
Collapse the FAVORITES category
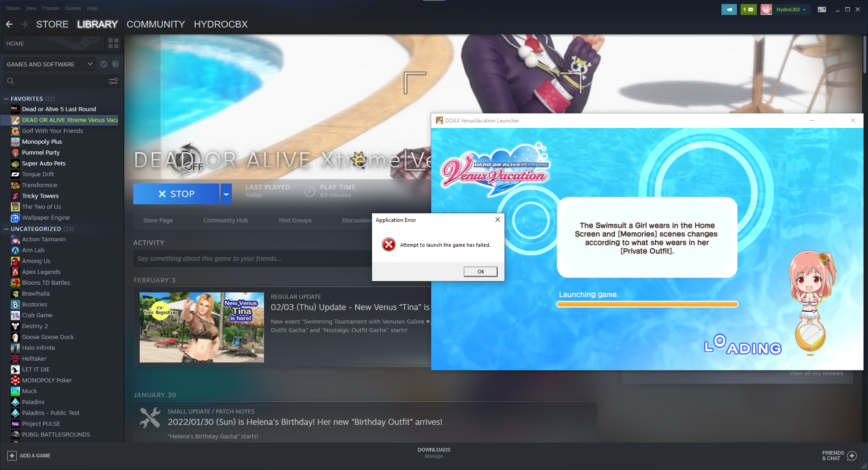pyautogui.click(x=6, y=99)
